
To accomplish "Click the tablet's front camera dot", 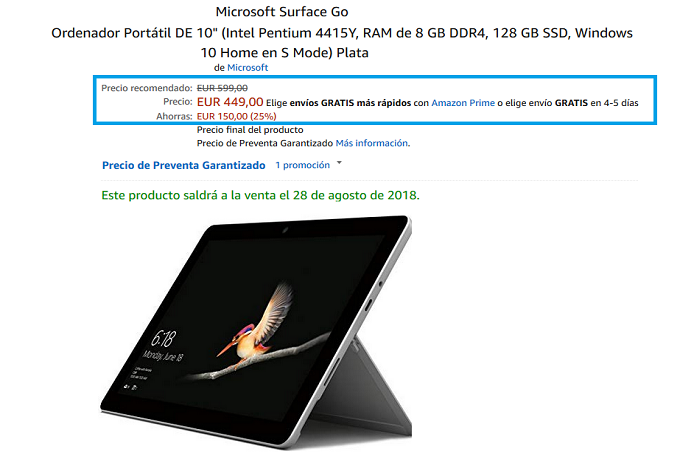I will (284, 229).
